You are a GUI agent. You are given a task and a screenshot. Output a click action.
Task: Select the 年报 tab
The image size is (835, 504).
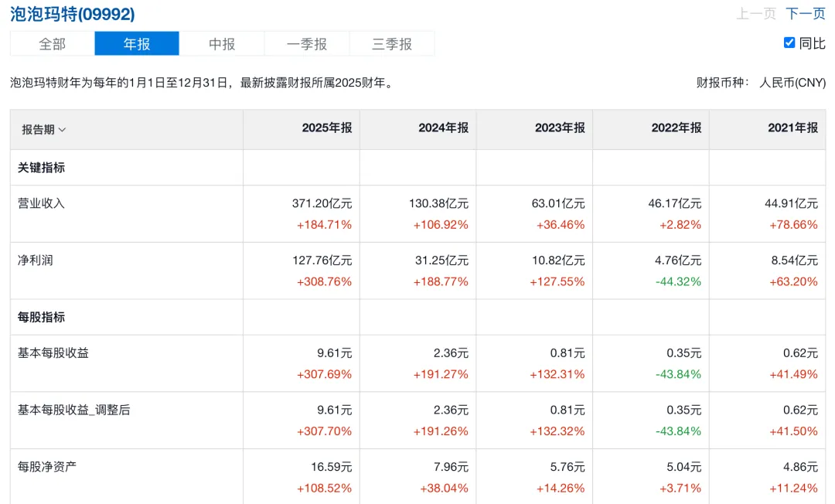tap(137, 43)
